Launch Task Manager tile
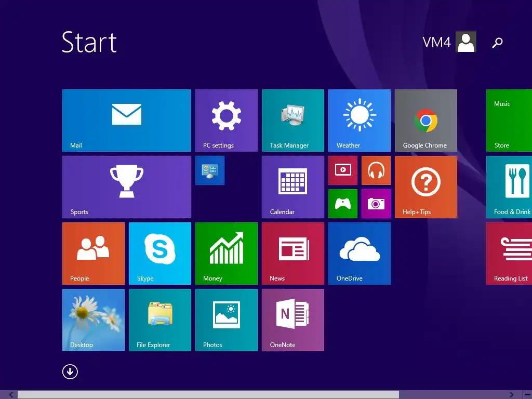The height and width of the screenshot is (399, 532). pos(293,121)
